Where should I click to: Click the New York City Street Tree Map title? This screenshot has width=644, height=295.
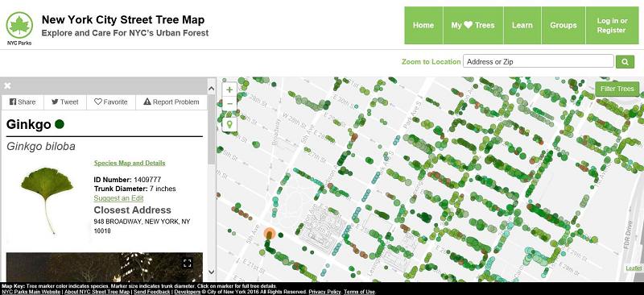click(123, 20)
